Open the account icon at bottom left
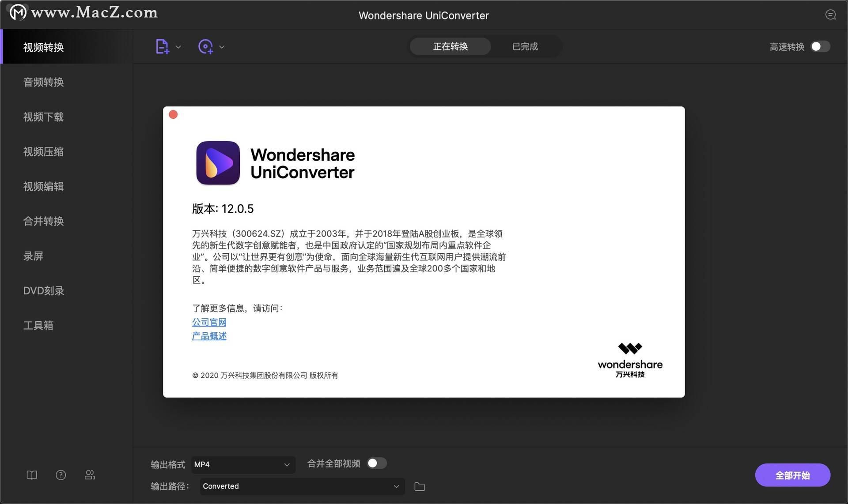 pos(90,475)
